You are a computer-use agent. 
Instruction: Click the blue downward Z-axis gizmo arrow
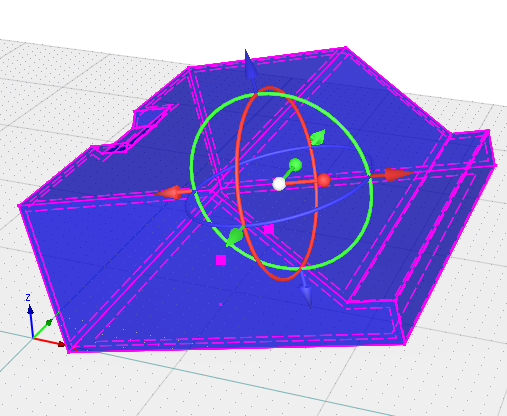(306, 289)
